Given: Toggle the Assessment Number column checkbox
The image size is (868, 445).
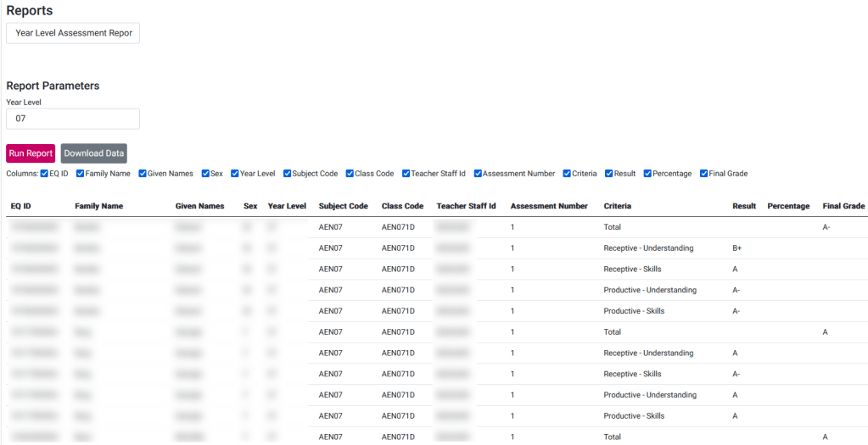Looking at the screenshot, I should pos(478,174).
